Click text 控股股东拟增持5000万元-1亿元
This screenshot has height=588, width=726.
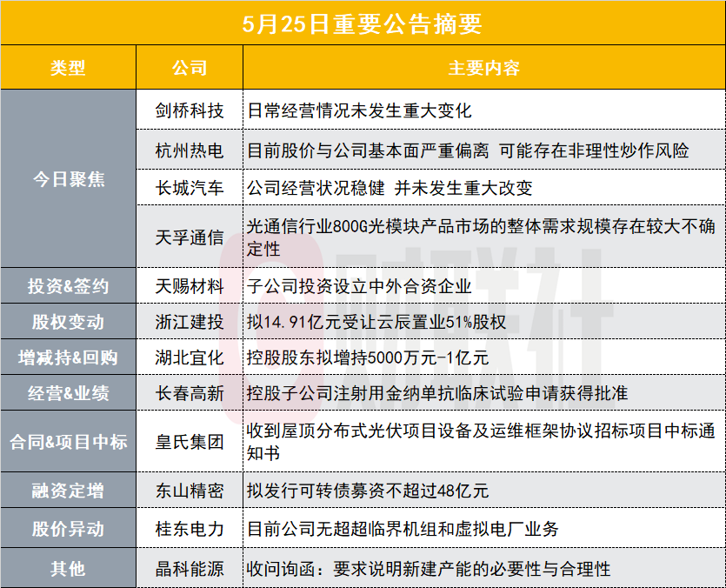(368, 357)
